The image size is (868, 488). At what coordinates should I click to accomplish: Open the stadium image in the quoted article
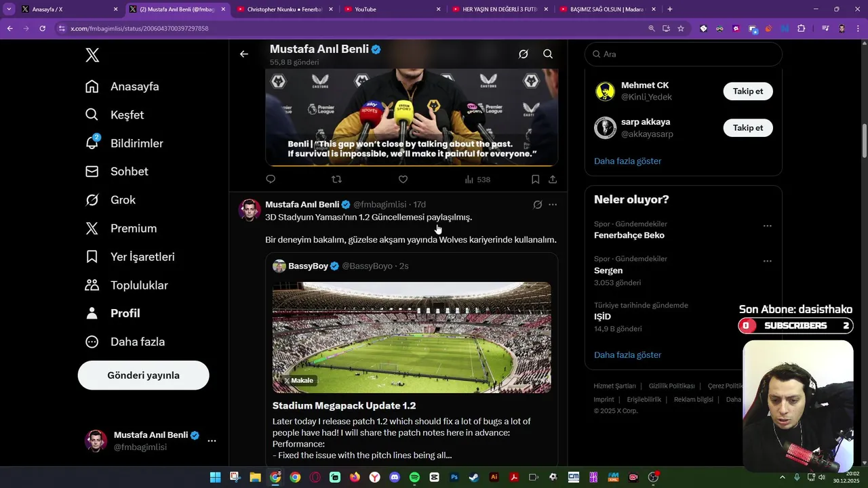tap(412, 338)
